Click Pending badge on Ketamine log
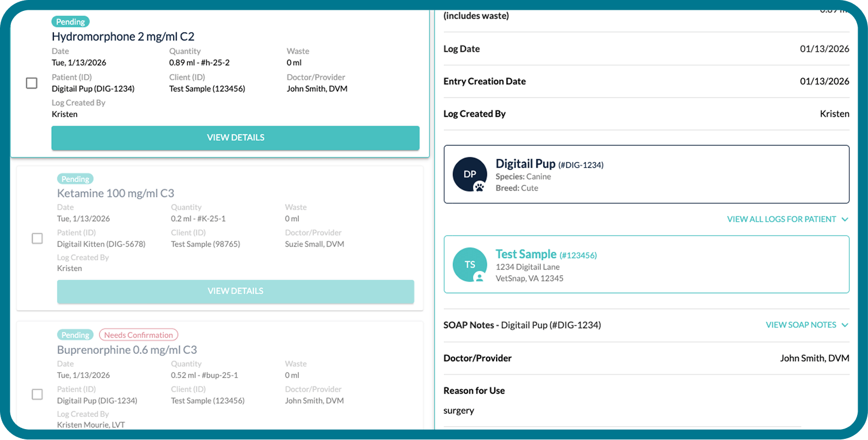The height and width of the screenshot is (440, 868). (x=75, y=179)
